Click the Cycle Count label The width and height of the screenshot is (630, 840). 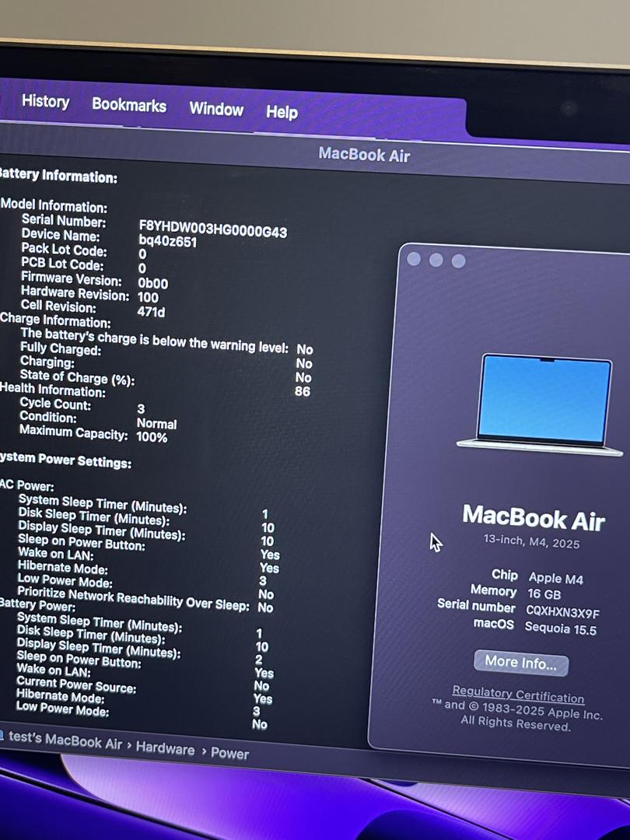(x=55, y=404)
